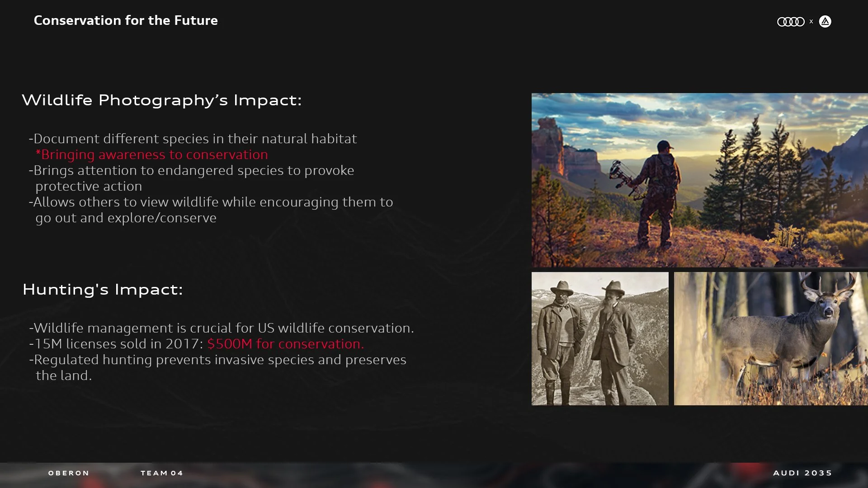Click the slide title Conservation for the Future
This screenshot has width=868, height=488.
(x=126, y=20)
